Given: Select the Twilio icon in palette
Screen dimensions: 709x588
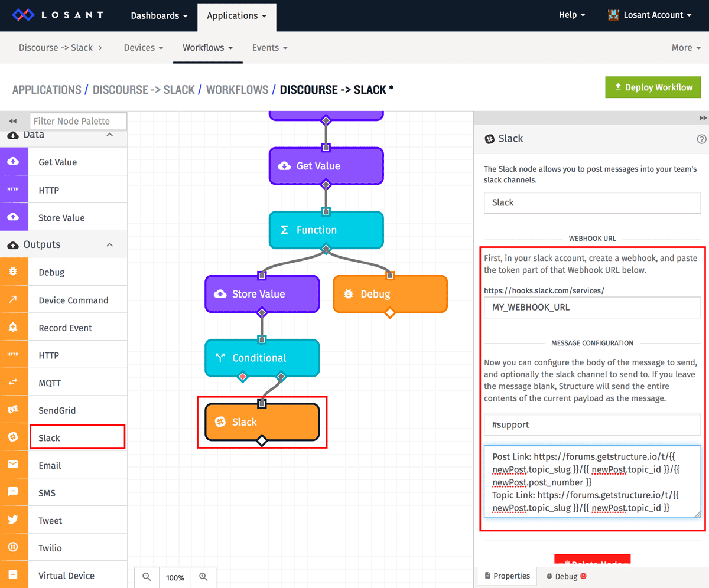Looking at the screenshot, I should (13, 548).
